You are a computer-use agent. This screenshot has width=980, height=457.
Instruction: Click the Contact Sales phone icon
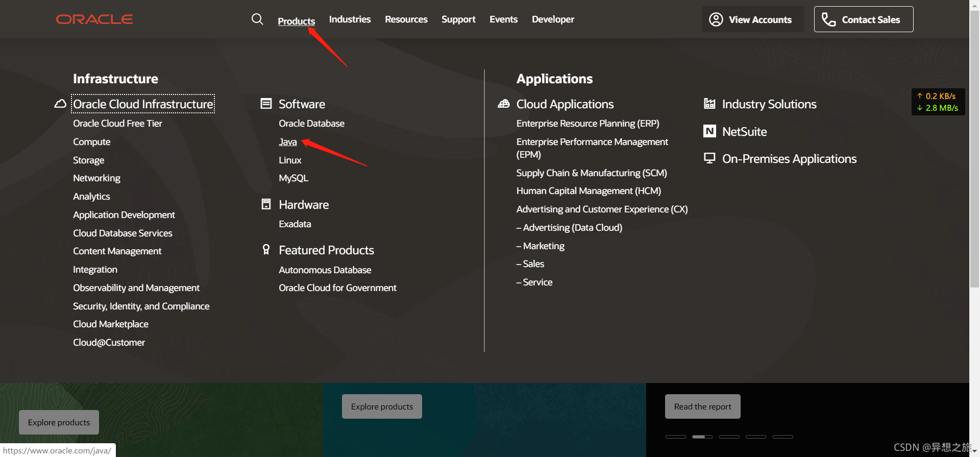828,19
